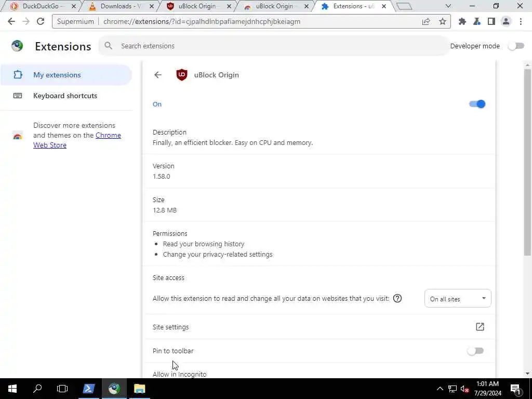Open the side panel icon in toolbar
The image size is (532, 399).
click(x=491, y=21)
